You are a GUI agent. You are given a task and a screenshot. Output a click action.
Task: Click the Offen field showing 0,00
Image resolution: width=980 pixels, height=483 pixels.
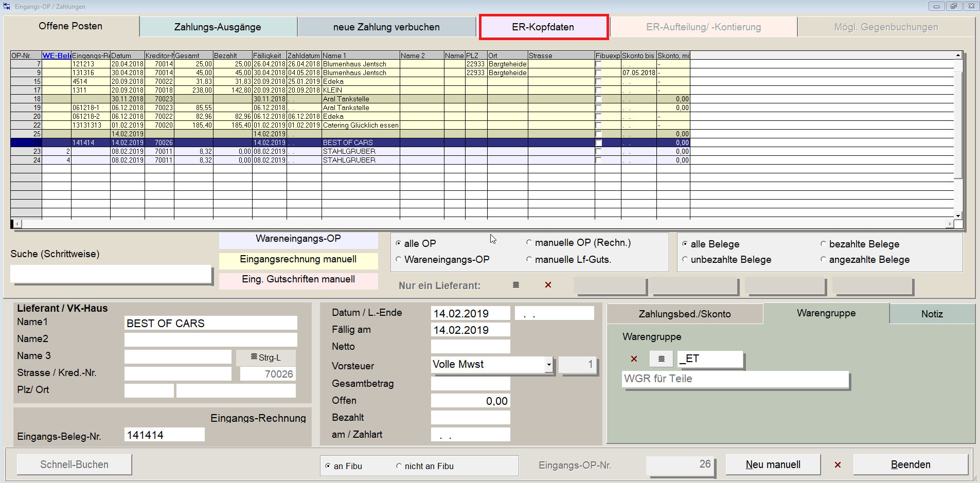coord(471,401)
